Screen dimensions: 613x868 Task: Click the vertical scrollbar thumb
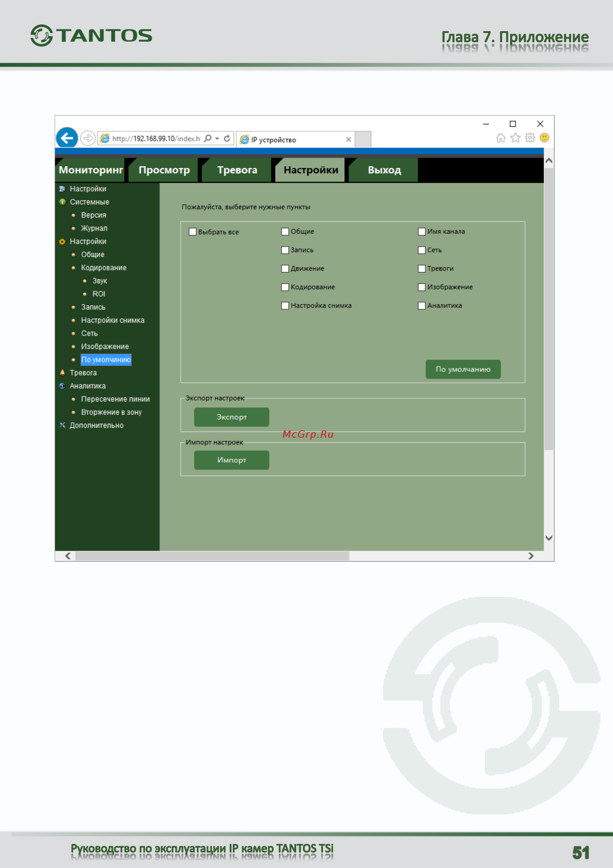[x=549, y=309]
